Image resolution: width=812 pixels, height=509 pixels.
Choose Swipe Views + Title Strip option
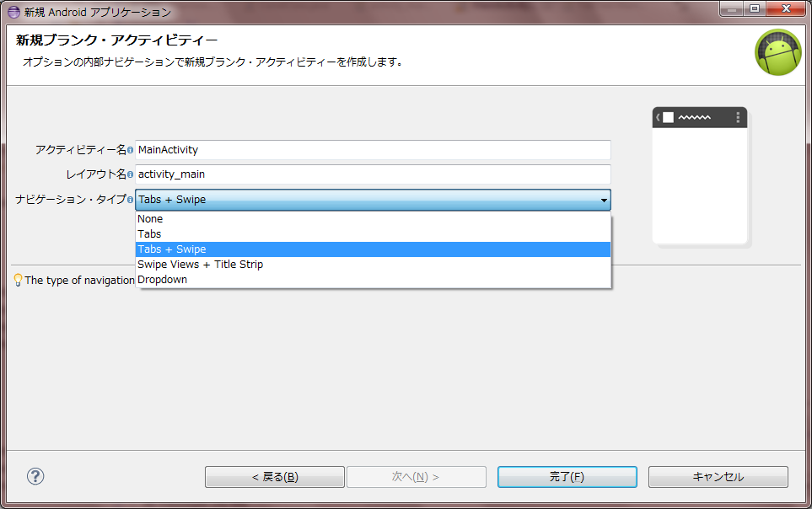373,264
